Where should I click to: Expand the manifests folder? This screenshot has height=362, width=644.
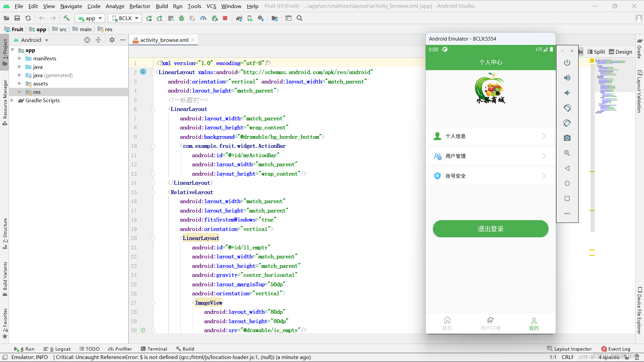(19, 58)
